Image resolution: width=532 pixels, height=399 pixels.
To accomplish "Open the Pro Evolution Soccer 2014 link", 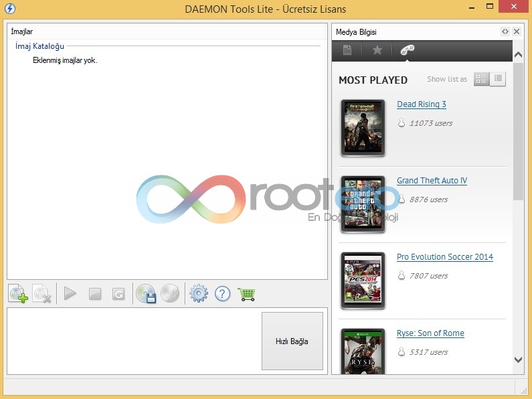I will (445, 257).
